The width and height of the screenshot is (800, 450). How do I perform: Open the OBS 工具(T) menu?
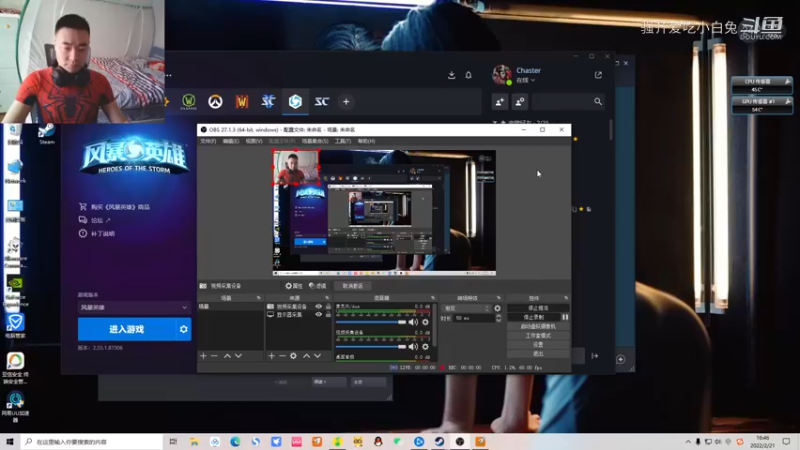click(x=343, y=141)
